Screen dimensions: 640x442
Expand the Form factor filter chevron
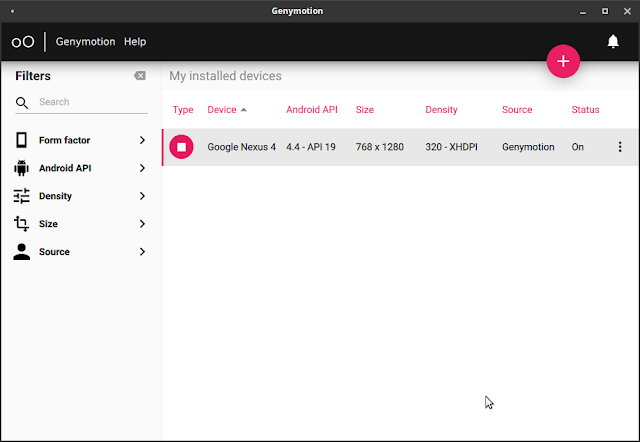pyautogui.click(x=142, y=140)
